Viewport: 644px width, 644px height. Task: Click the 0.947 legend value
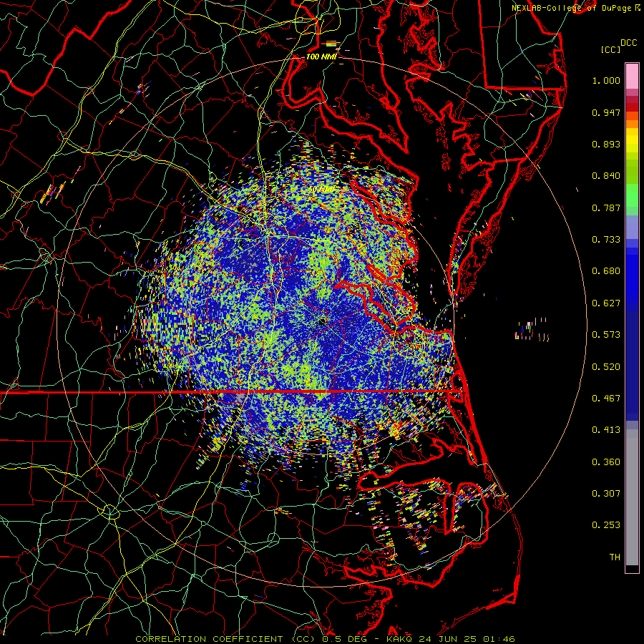point(606,112)
